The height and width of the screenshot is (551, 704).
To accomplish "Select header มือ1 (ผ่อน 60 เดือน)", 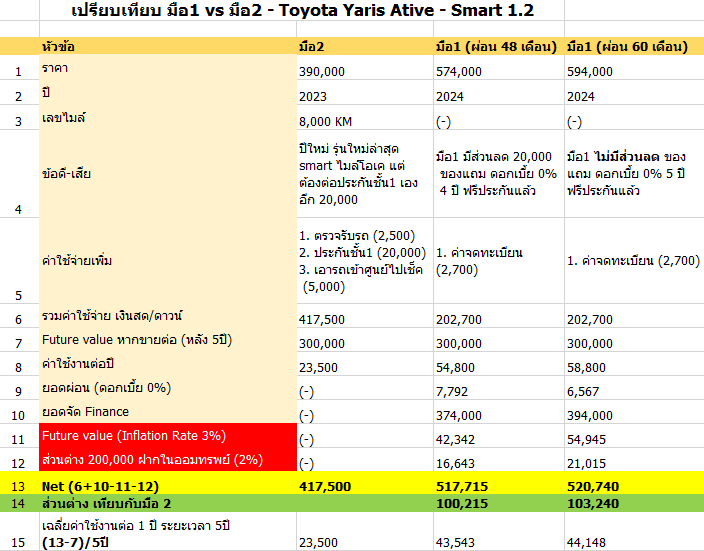I will point(634,46).
